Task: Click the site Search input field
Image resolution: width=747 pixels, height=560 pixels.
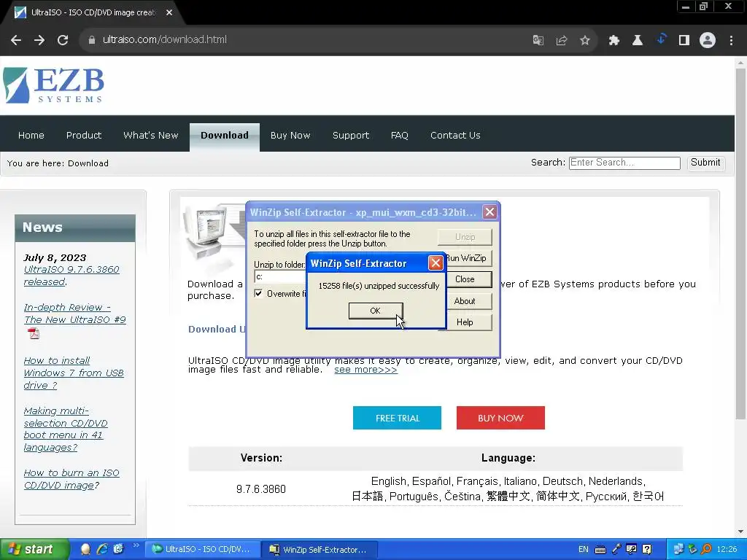Action: [x=624, y=163]
